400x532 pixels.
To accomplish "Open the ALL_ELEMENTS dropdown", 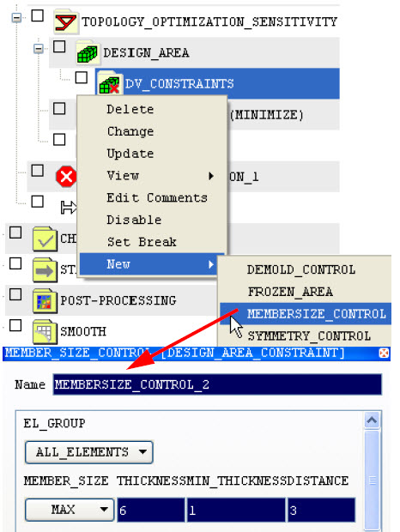I will [89, 452].
